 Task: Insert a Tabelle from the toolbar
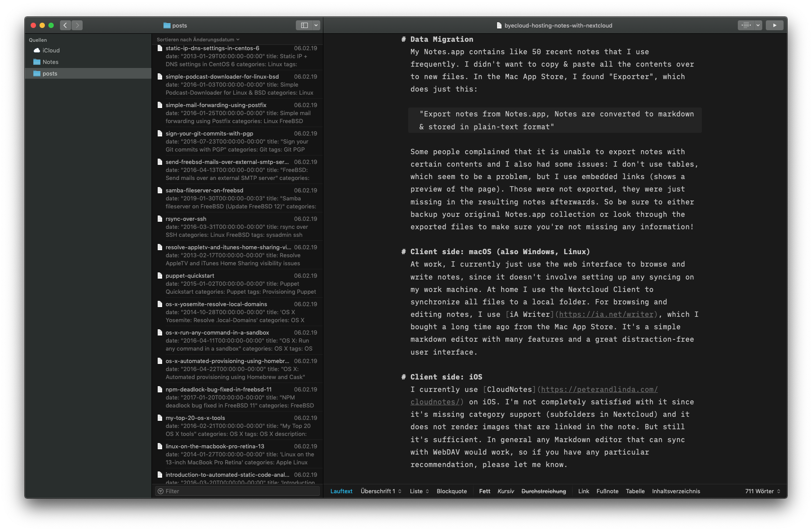pos(635,491)
